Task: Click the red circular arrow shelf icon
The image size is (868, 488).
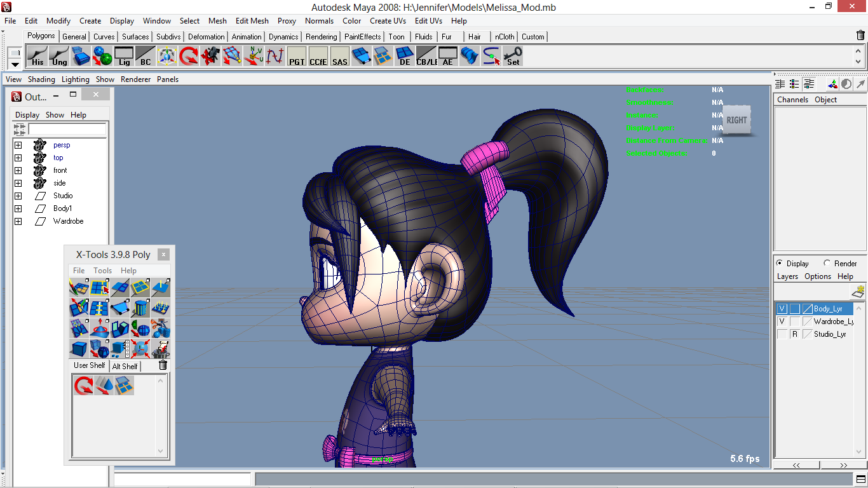Action: 189,57
